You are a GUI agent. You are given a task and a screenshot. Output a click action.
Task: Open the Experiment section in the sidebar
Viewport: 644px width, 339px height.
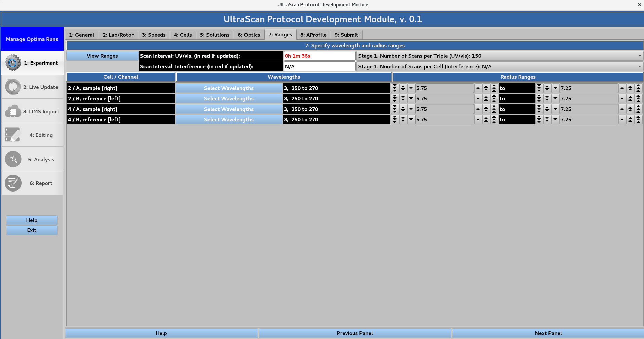(x=32, y=63)
